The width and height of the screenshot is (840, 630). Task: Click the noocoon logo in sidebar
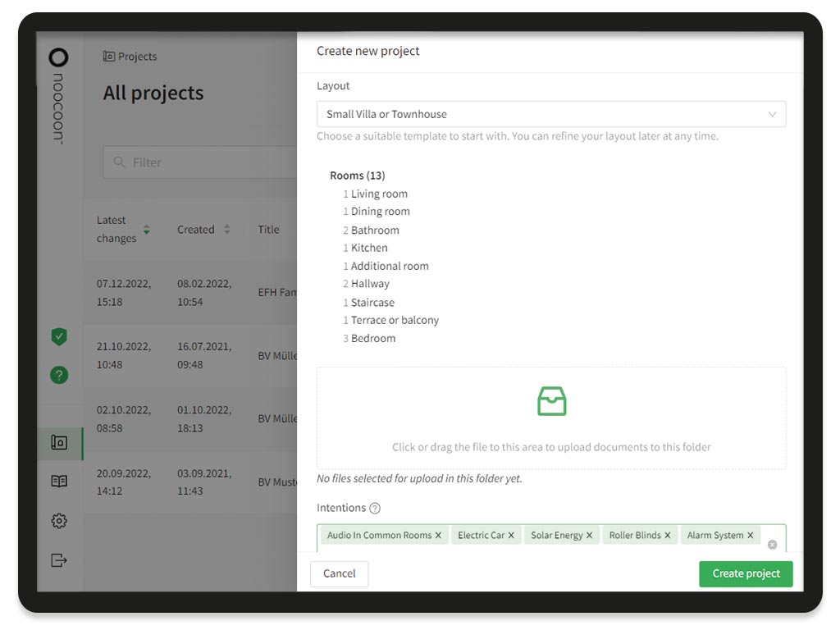click(58, 94)
